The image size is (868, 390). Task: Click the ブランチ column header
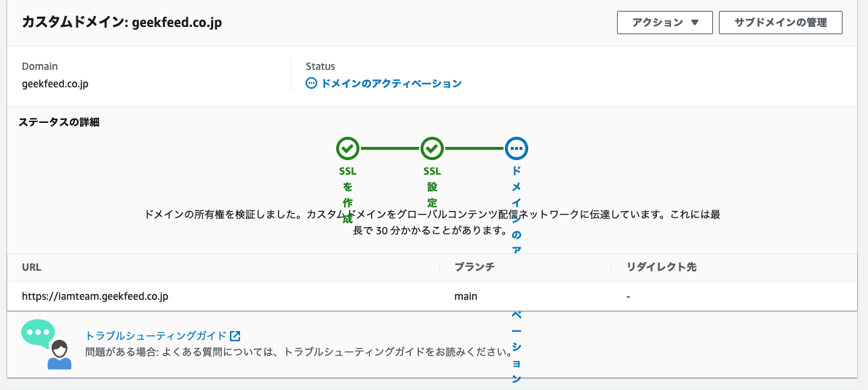(474, 267)
